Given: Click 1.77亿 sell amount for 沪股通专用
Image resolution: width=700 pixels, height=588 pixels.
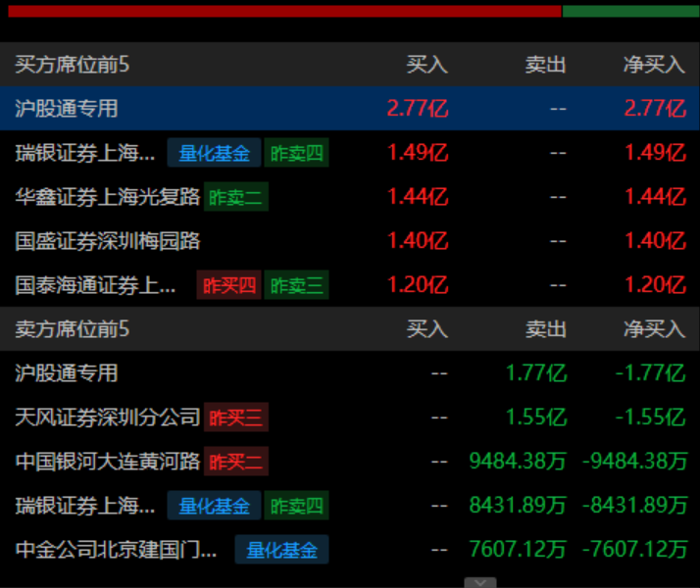Looking at the screenshot, I should 536,373.
